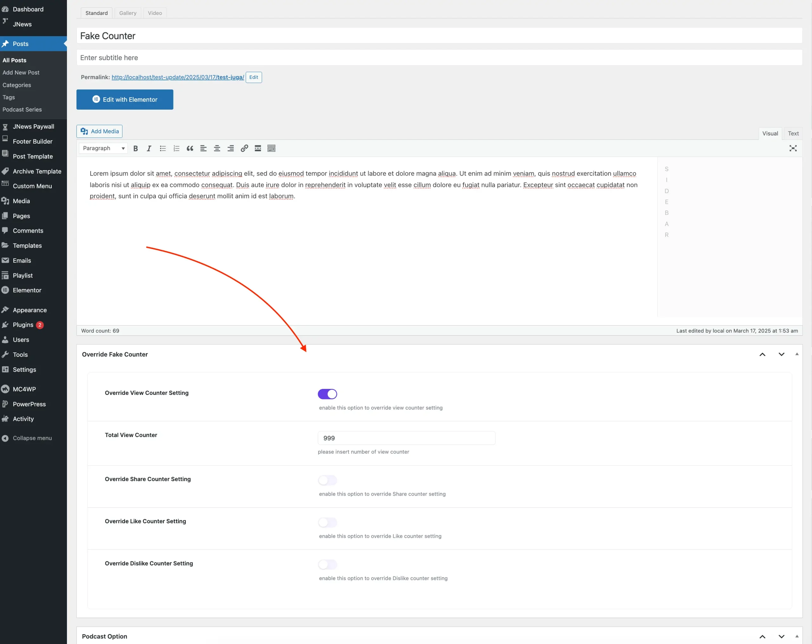Screen dimensions: 812x644
Task: Insert a bulleted list
Action: pos(163,148)
